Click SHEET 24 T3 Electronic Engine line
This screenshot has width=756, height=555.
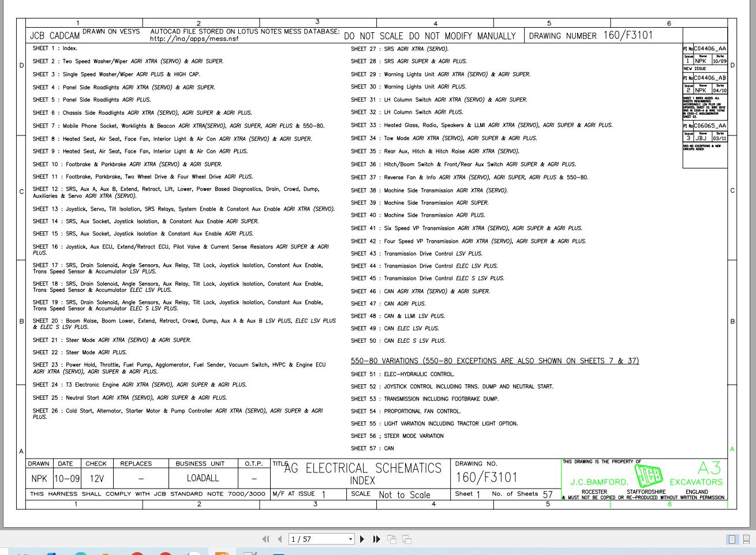(140, 385)
